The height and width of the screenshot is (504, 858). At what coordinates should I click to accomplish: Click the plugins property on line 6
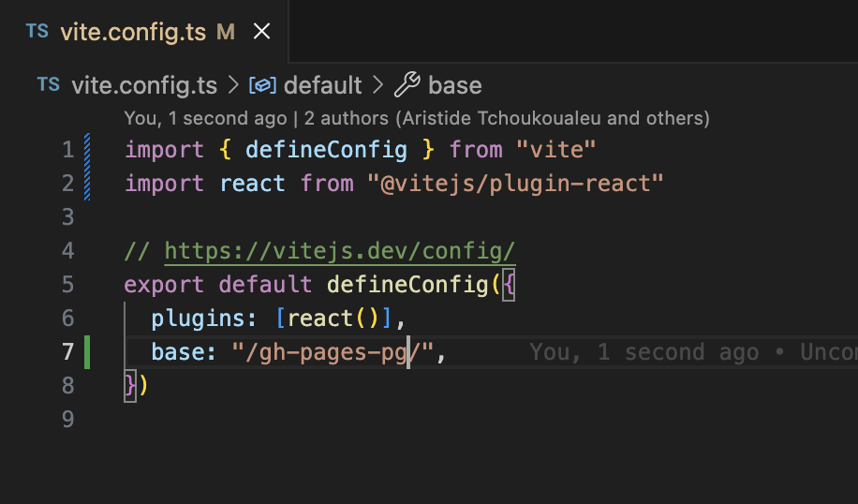198,319
